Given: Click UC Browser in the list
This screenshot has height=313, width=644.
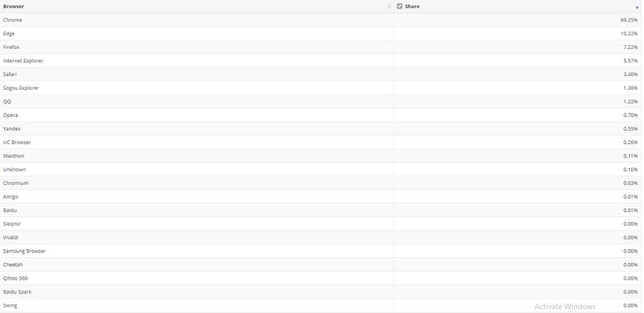Looking at the screenshot, I should pyautogui.click(x=17, y=142).
